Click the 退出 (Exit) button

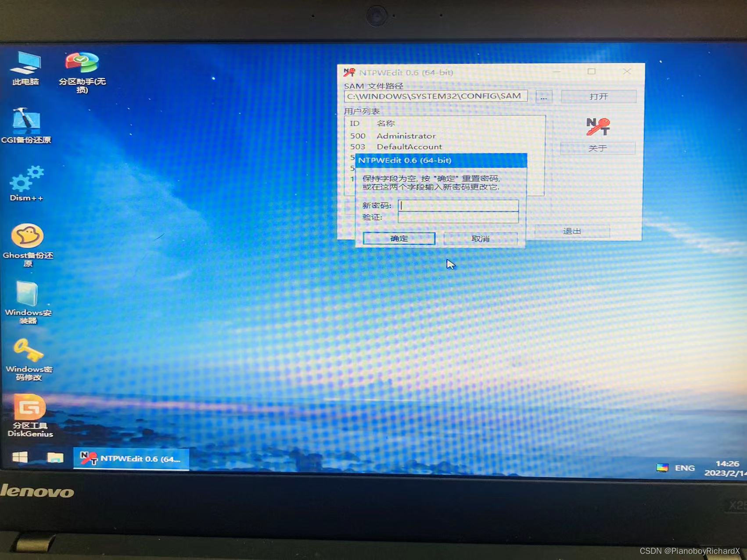click(x=572, y=231)
